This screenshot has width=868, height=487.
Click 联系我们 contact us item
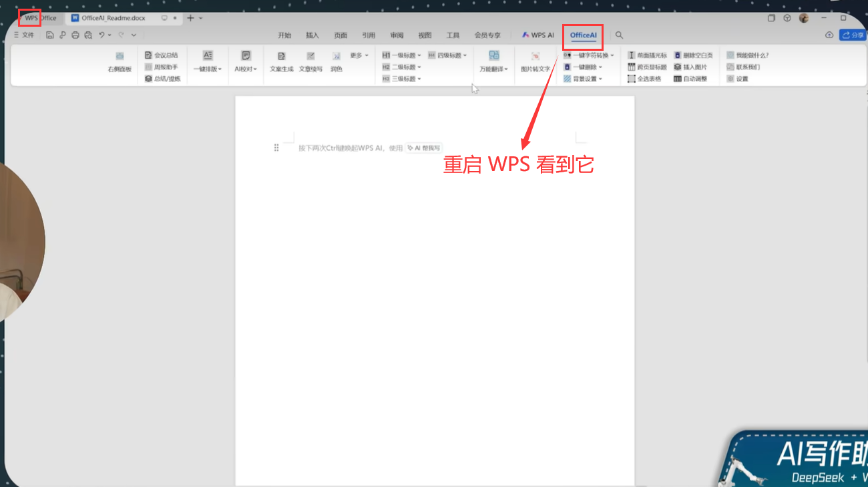click(x=743, y=67)
